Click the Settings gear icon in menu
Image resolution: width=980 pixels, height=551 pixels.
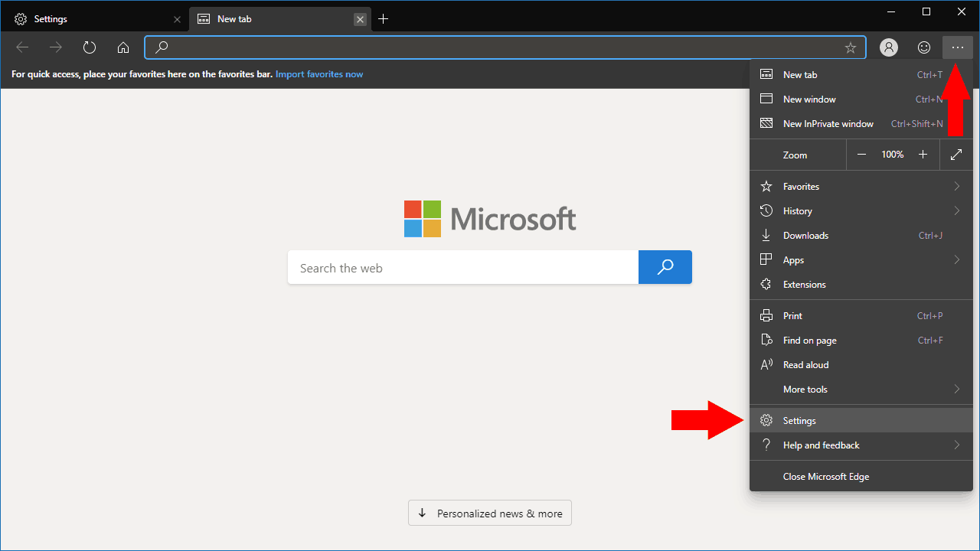pos(766,421)
